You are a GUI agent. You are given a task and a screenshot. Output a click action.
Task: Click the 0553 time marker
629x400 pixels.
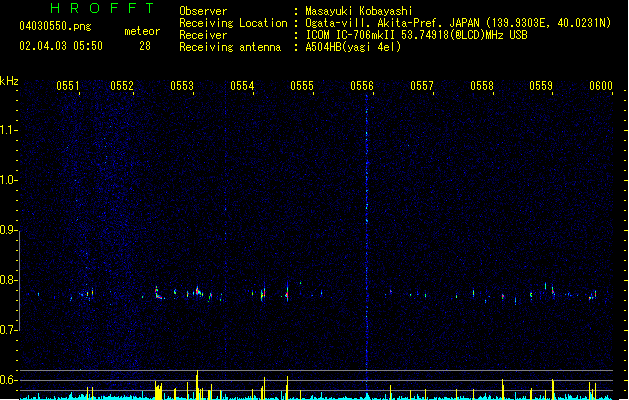click(182, 86)
